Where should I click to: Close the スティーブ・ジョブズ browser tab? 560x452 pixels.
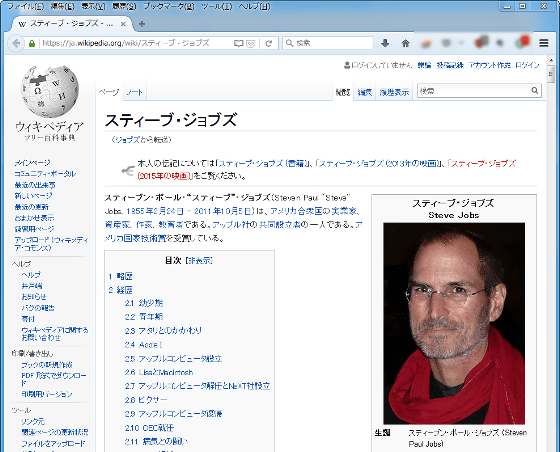(123, 24)
